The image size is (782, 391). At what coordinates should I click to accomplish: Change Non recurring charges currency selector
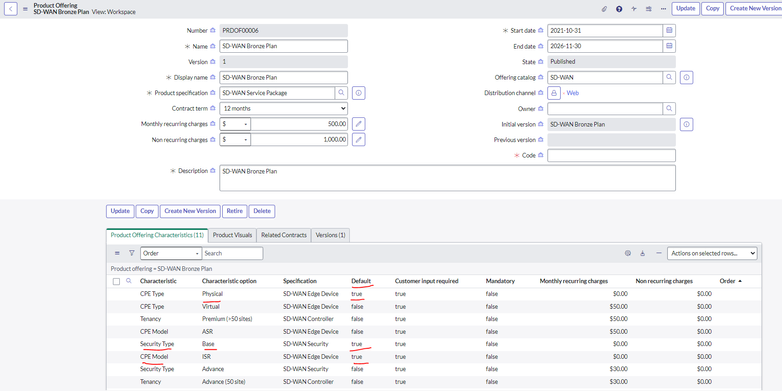[x=235, y=140]
